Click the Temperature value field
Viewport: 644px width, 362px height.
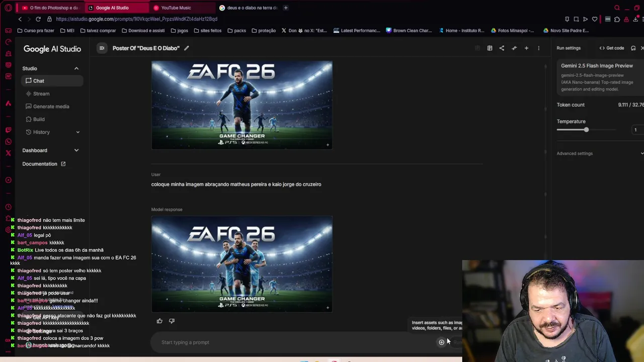(x=637, y=130)
